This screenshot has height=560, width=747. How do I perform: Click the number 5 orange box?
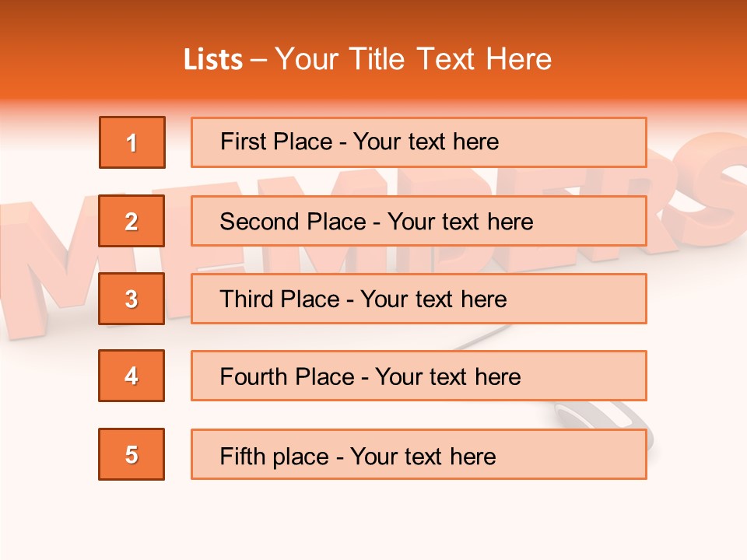coord(132,454)
